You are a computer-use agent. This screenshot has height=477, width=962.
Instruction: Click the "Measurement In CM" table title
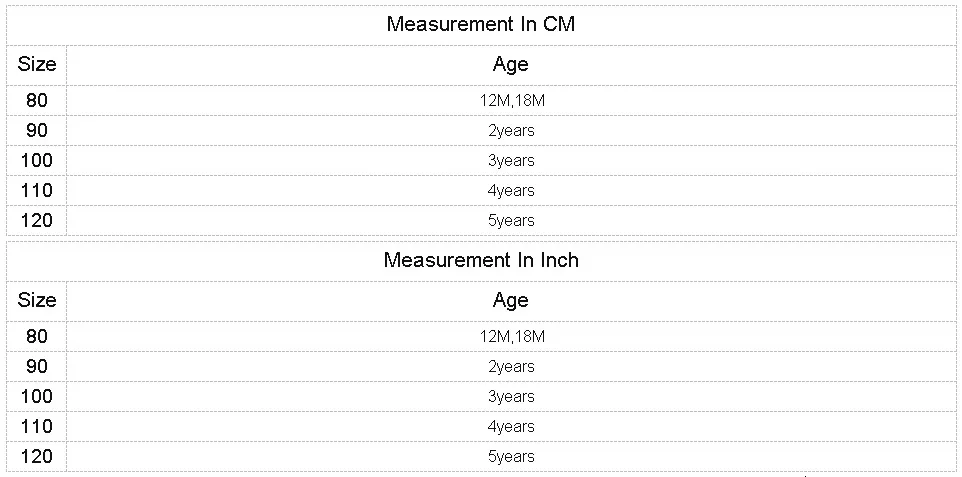[480, 25]
